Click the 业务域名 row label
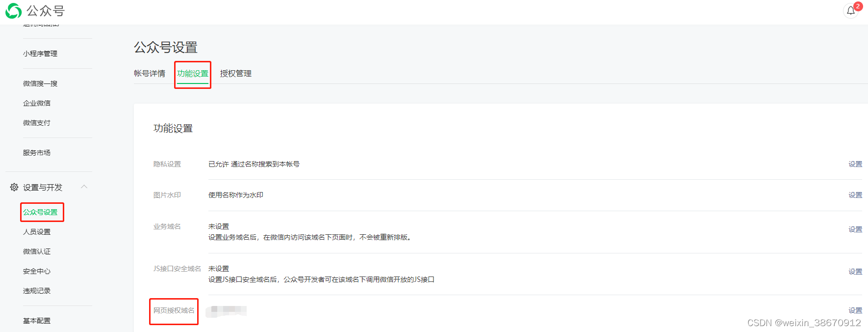The width and height of the screenshot is (868, 332). tap(167, 226)
